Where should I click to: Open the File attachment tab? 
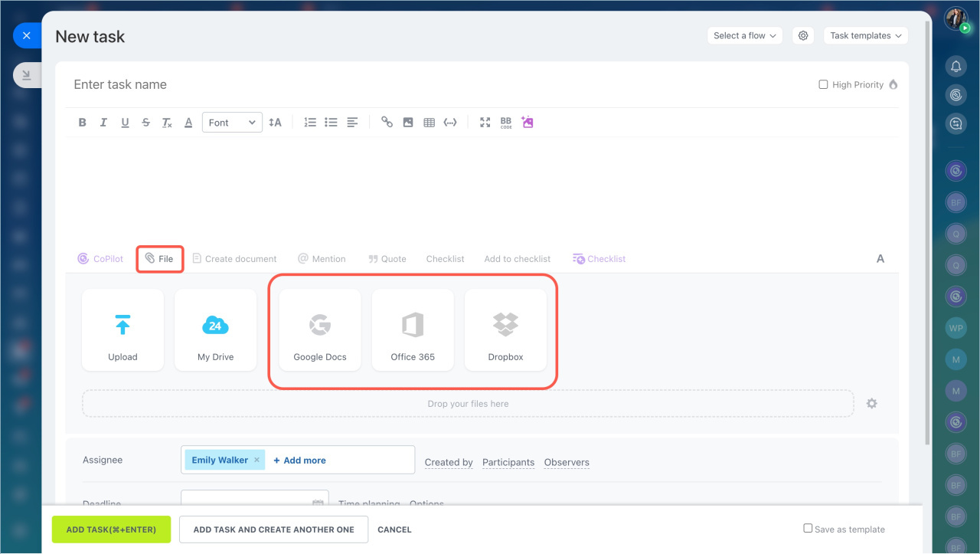click(x=160, y=259)
